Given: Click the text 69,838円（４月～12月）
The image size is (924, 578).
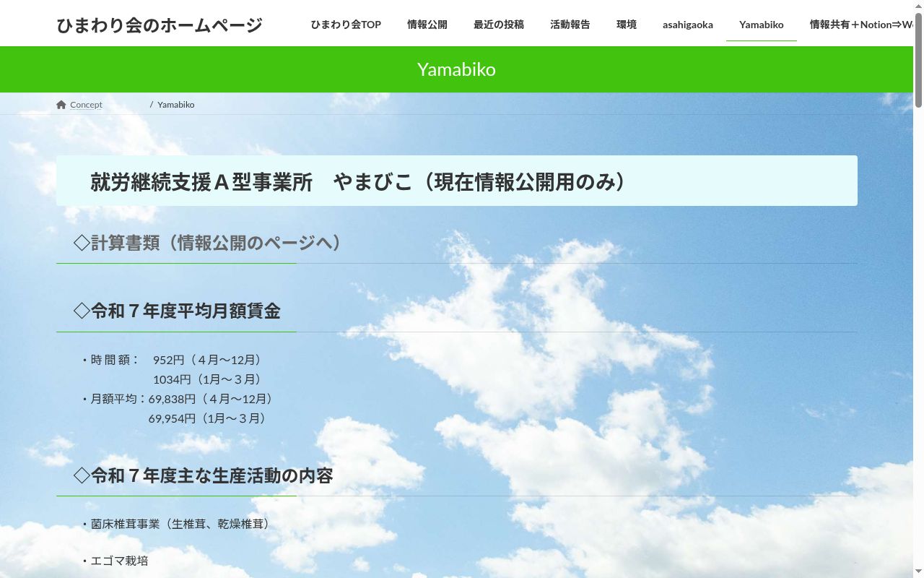Looking at the screenshot, I should (212, 399).
